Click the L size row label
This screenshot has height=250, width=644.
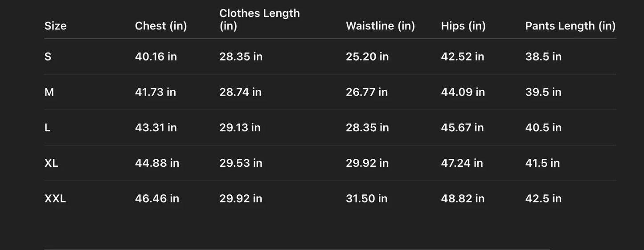47,128
